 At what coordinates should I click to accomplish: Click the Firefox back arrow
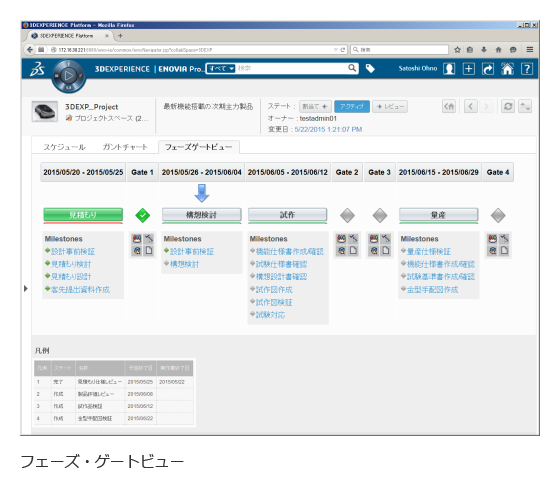point(30,50)
